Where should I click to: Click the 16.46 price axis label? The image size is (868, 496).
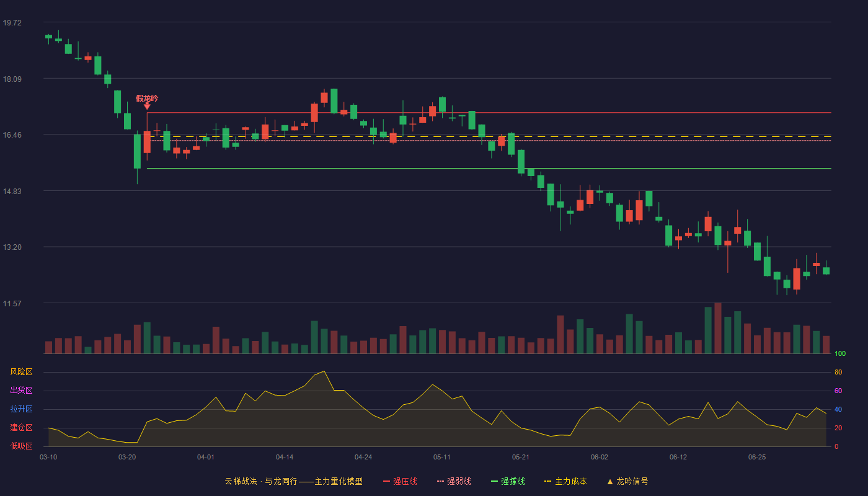[12, 135]
